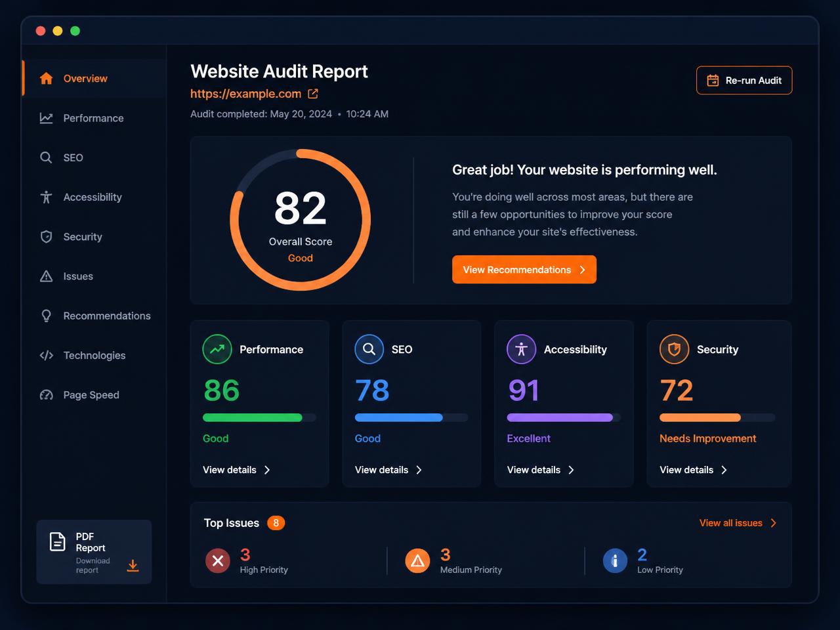The height and width of the screenshot is (630, 840).
Task: Click chevron beside SEO View details
Action: tap(419, 470)
